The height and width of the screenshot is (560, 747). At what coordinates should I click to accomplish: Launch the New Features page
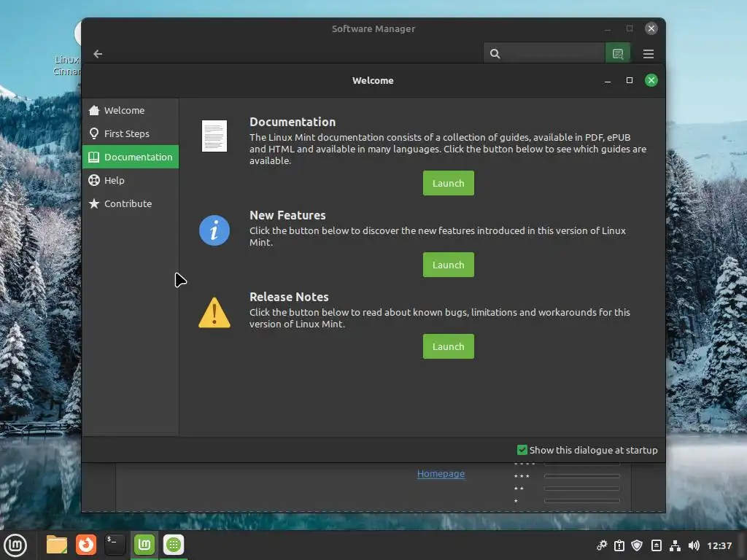pos(449,265)
